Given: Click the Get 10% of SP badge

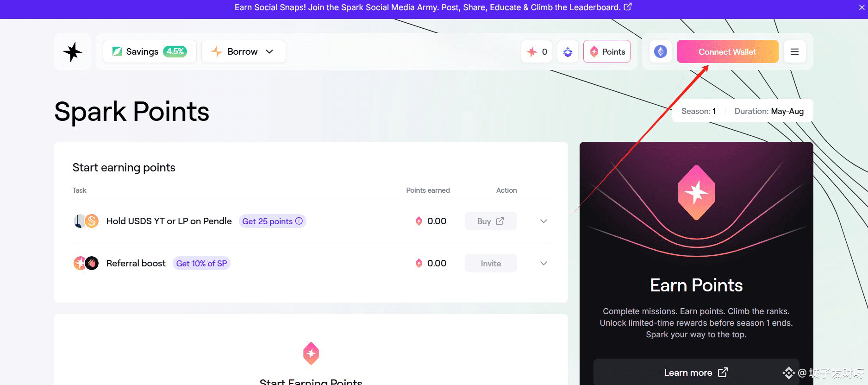Looking at the screenshot, I should click(x=201, y=263).
